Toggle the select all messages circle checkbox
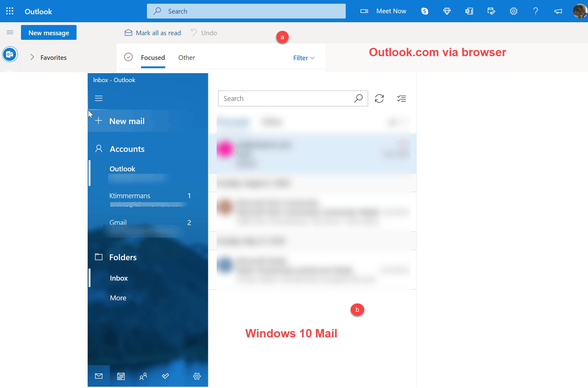588x388 pixels. point(128,57)
